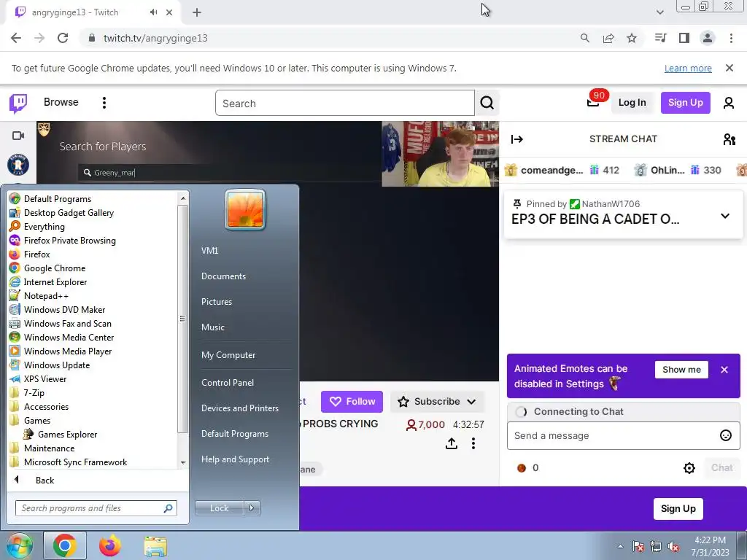Click the Follow button
Screen dimensions: 747x560
tap(352, 402)
